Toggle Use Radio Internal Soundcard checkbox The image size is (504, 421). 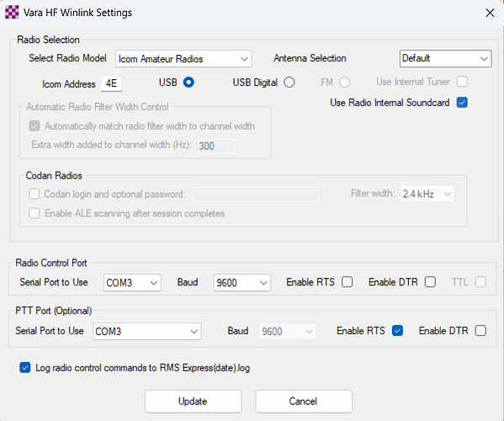462,103
